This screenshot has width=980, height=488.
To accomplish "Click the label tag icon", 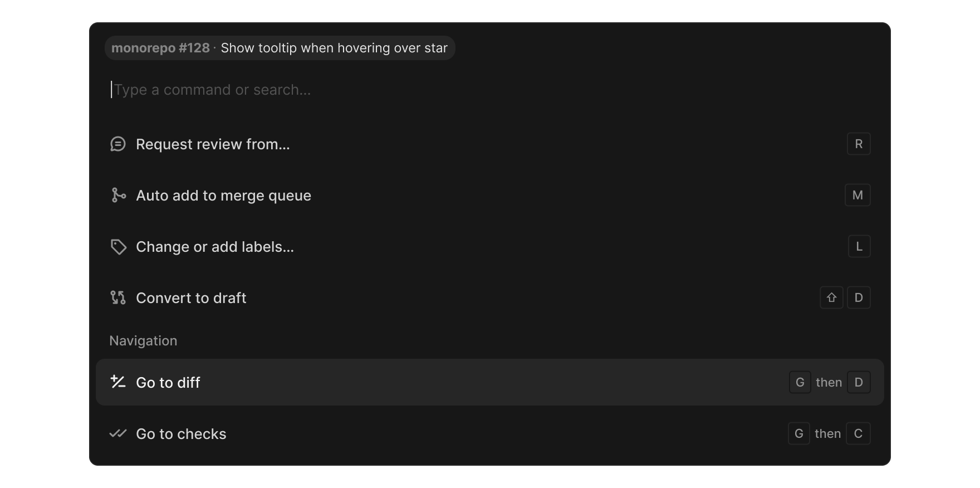I will tap(118, 247).
